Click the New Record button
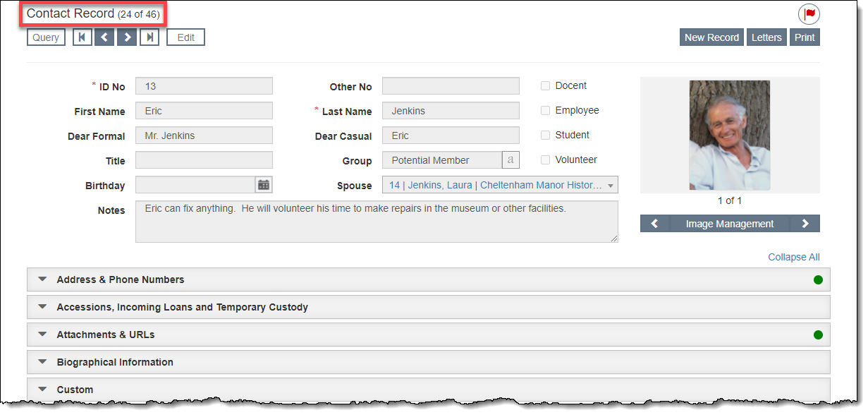The width and height of the screenshot is (868, 415). (x=711, y=37)
